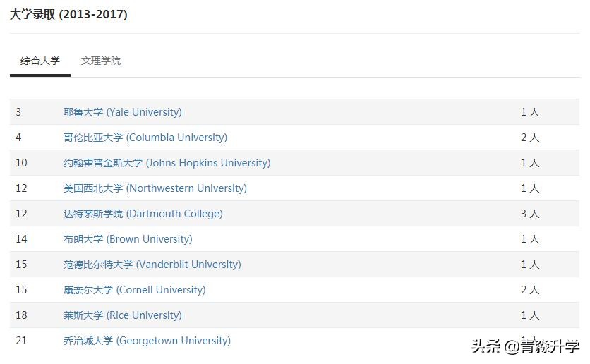Open the Yale University link
590x364 pixels.
click(122, 112)
